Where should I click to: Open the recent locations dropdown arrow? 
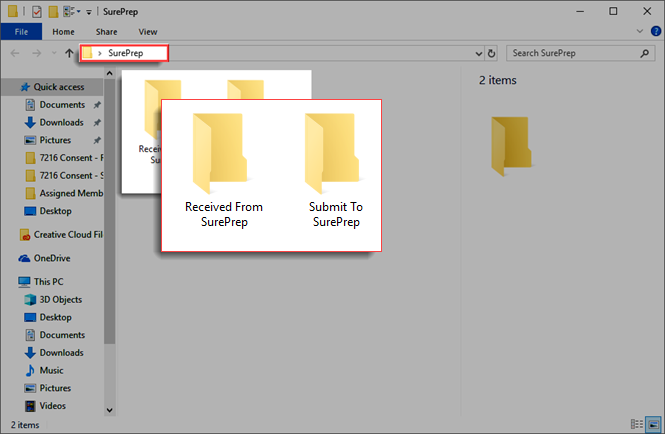point(54,53)
